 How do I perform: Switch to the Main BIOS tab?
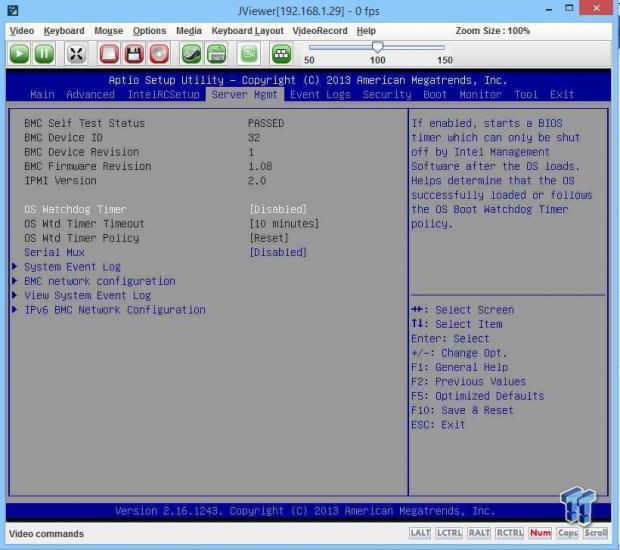point(42,95)
